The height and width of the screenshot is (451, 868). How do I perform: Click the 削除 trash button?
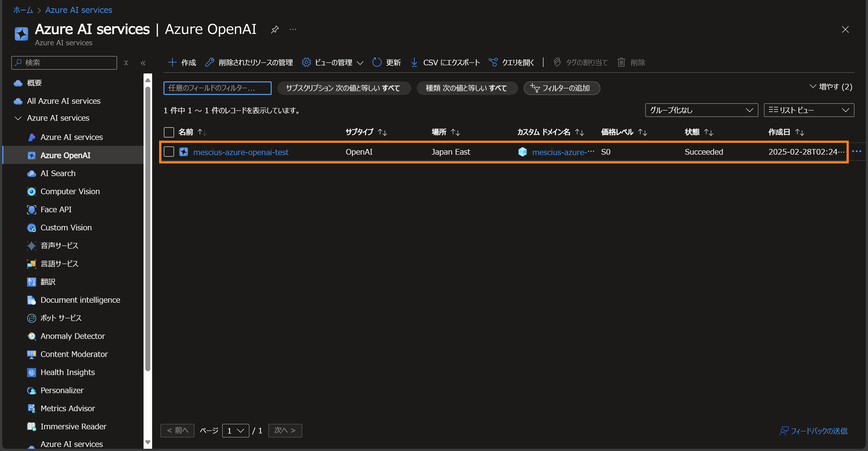click(631, 62)
